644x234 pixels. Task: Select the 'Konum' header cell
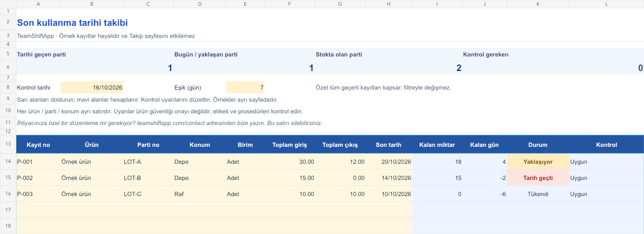click(200, 145)
